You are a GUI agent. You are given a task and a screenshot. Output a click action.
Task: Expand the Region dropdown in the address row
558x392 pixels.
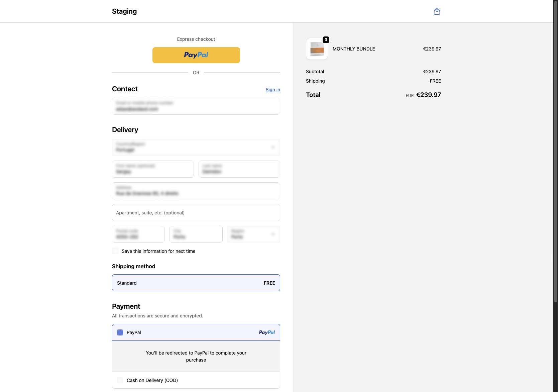coord(253,234)
